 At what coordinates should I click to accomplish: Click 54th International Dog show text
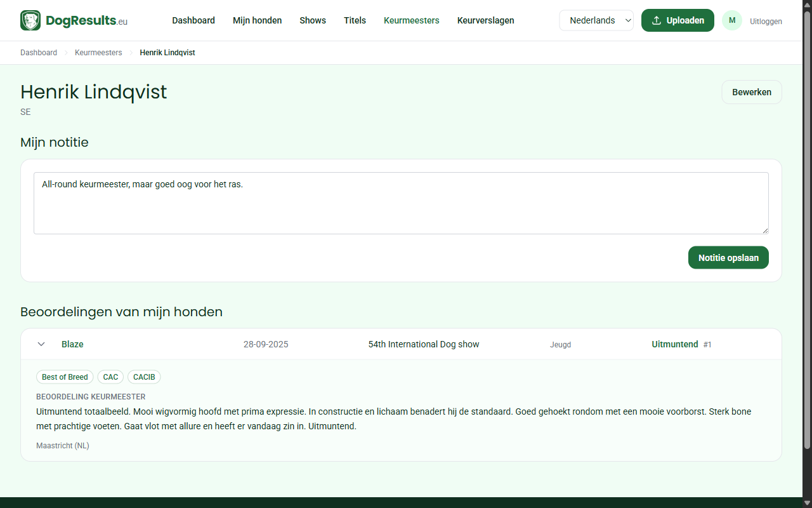[x=424, y=344]
